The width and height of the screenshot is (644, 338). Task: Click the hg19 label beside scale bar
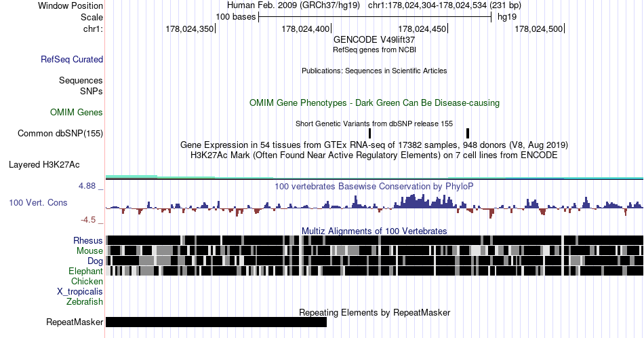pos(507,17)
